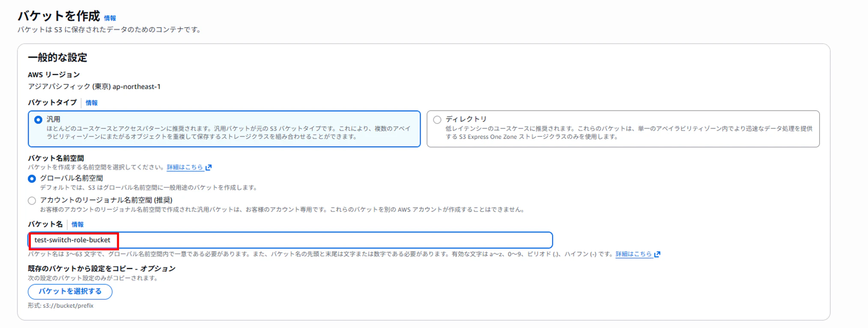Choose グローバル名前空間 radio option

pos(32,179)
